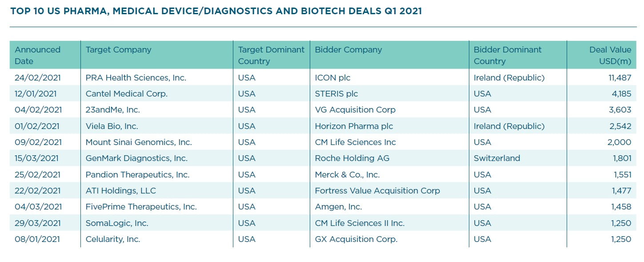Image resolution: width=644 pixels, height=262 pixels.
Task: Click the Announced Date column header
Action: pyautogui.click(x=37, y=55)
